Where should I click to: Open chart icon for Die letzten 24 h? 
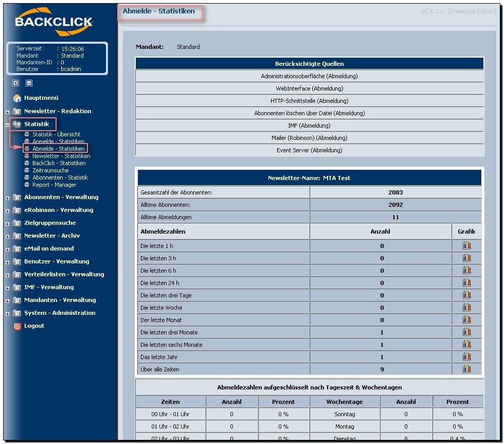pyautogui.click(x=467, y=283)
